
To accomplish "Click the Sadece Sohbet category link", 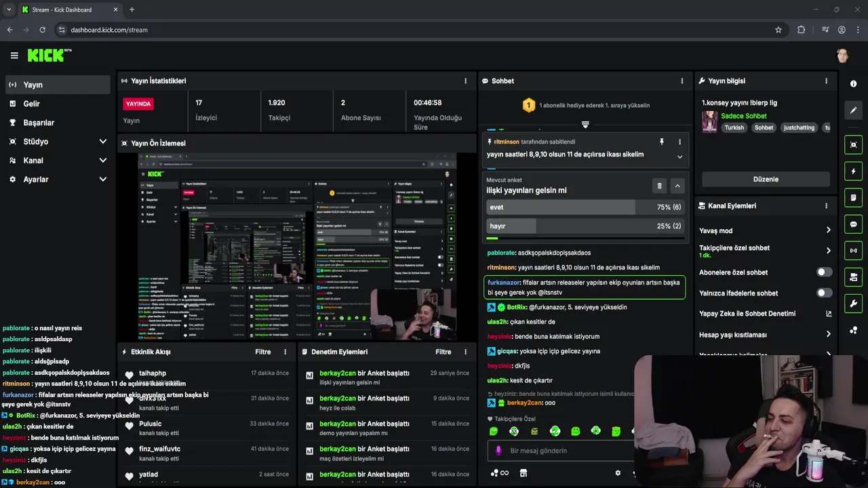I will [744, 116].
